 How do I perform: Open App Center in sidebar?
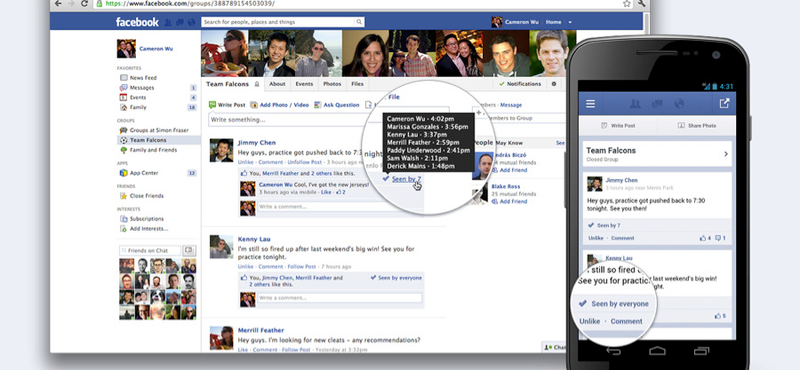coord(144,173)
